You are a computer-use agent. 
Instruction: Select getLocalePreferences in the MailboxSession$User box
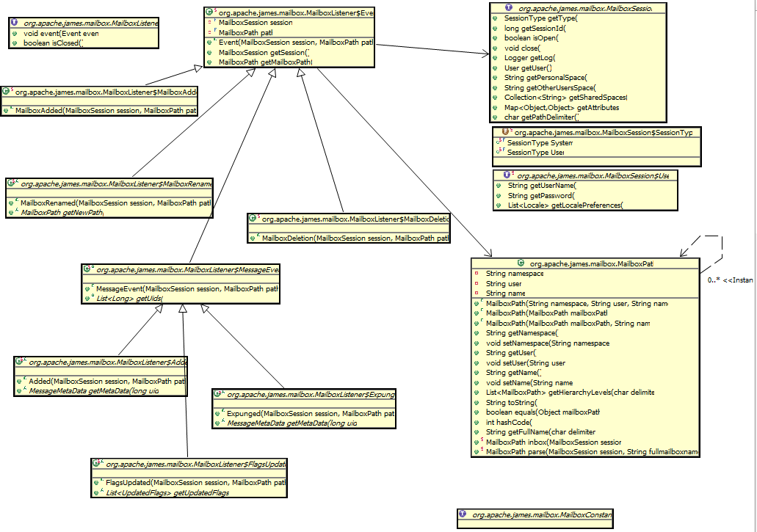(x=564, y=205)
